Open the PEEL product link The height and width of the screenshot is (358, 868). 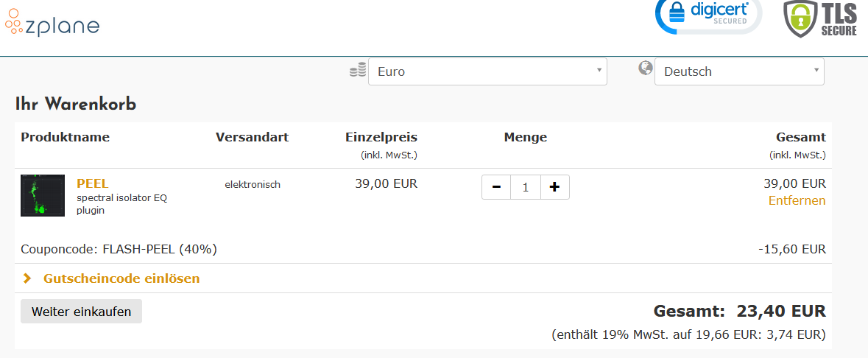(93, 183)
